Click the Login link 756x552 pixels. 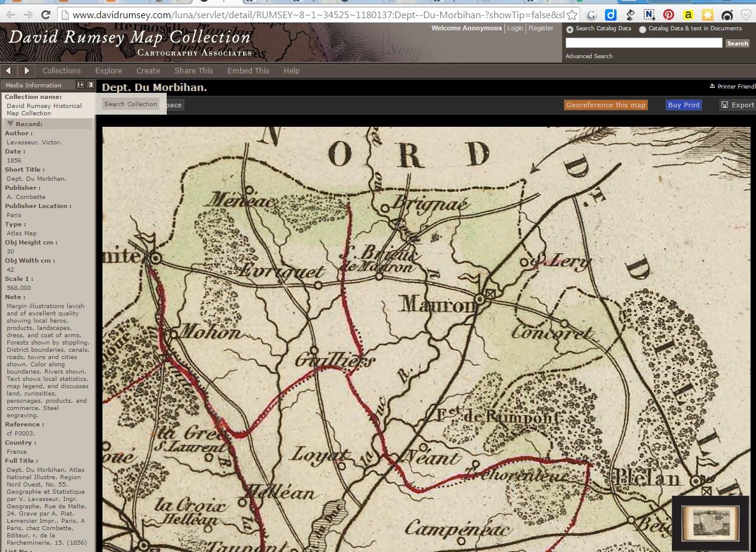coord(515,28)
